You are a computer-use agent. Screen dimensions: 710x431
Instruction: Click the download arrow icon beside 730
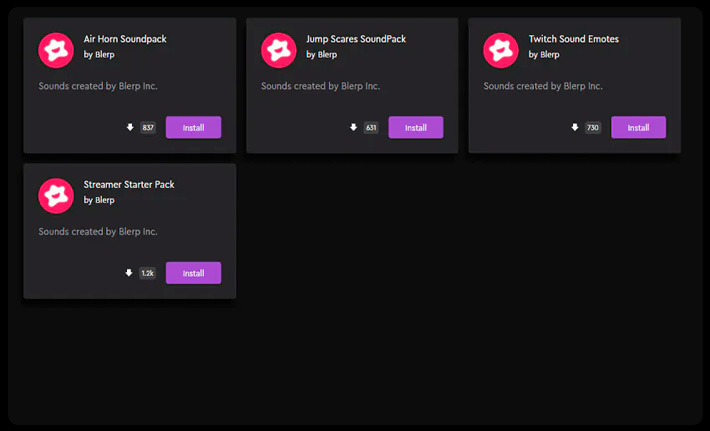click(x=575, y=127)
